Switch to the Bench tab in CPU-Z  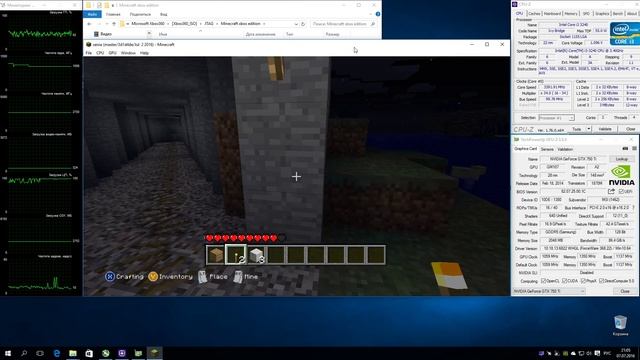(x=618, y=13)
